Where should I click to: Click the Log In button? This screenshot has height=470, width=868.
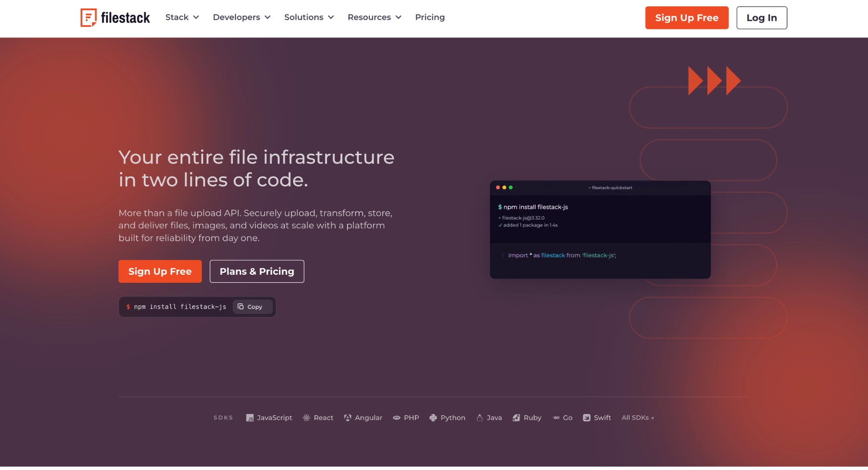click(761, 18)
